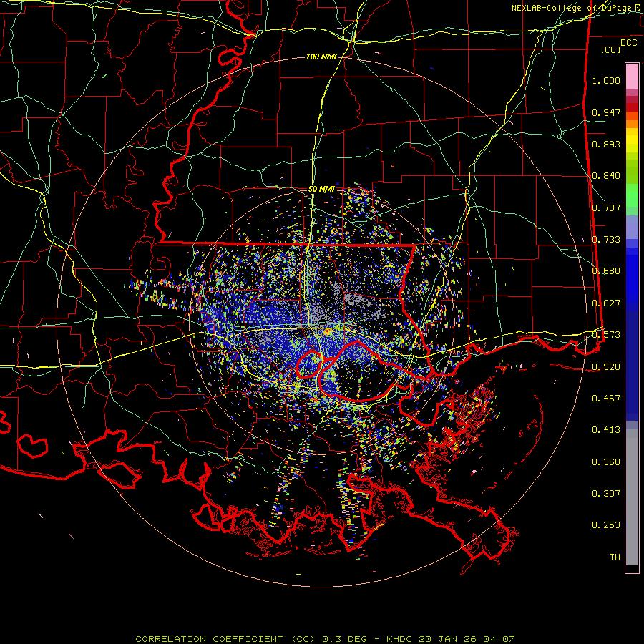The image size is (644, 644).
Task: Click the 50 NMI range ring label
Action: (x=321, y=189)
